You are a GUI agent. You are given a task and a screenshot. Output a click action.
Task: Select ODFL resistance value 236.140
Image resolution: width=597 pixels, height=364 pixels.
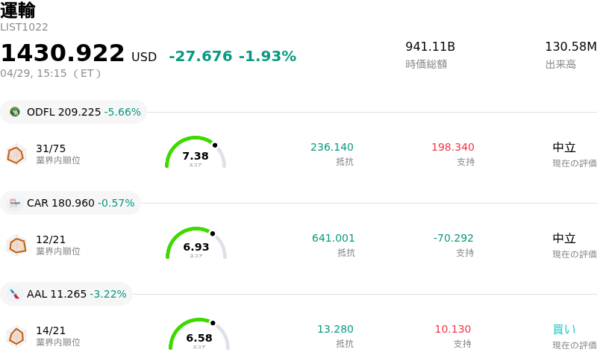[332, 147]
